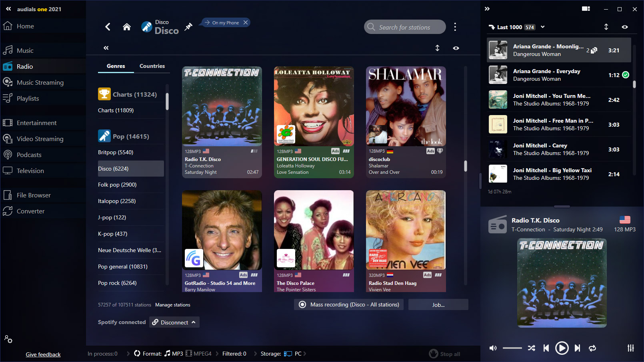Open the equalizer settings icon
Image resolution: width=644 pixels, height=362 pixels.
(630, 348)
